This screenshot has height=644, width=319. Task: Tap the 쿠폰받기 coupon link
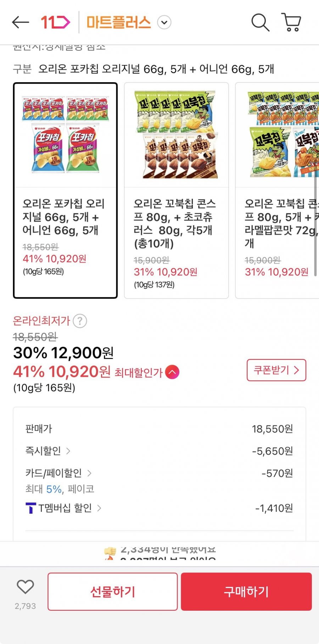tap(276, 370)
